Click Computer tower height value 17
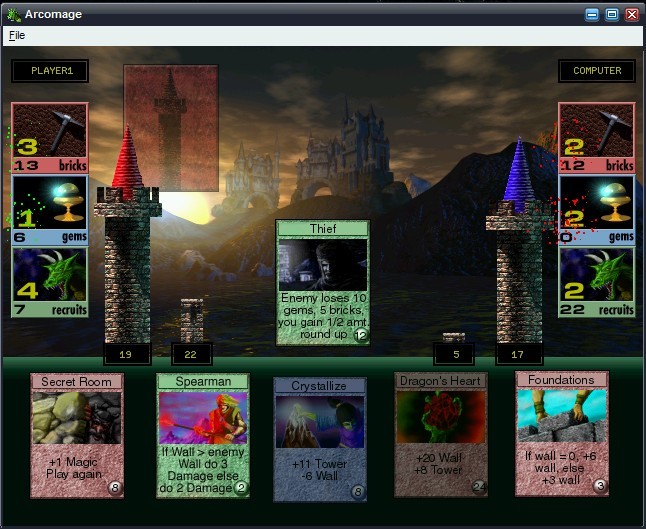 [519, 354]
